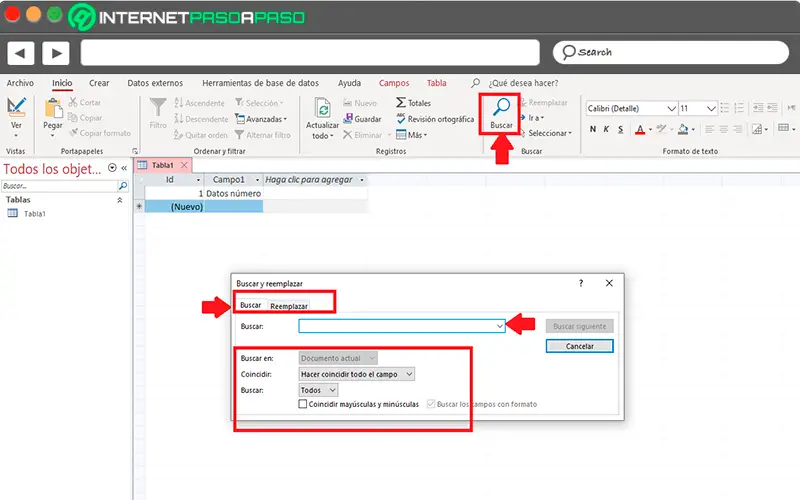
Task: Sort Descendente in the ribbon
Action: pyautogui.click(x=201, y=119)
